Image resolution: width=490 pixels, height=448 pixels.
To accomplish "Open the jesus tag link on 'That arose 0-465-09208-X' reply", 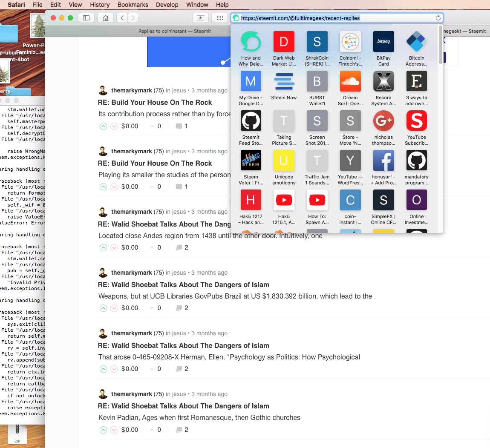I will point(179,333).
